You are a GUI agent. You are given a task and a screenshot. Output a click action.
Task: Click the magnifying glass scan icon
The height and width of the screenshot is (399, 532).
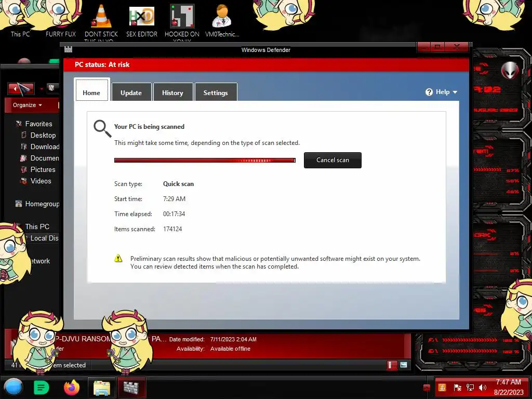point(102,129)
